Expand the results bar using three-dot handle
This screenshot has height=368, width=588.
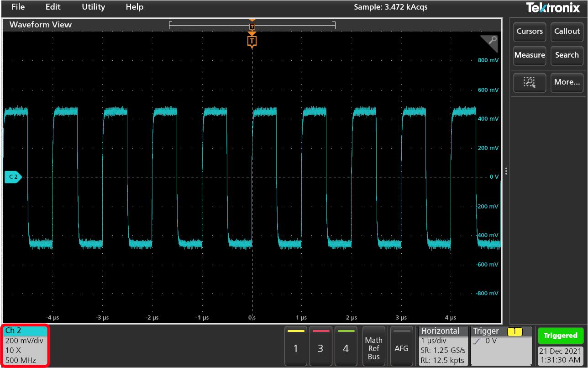coord(506,172)
